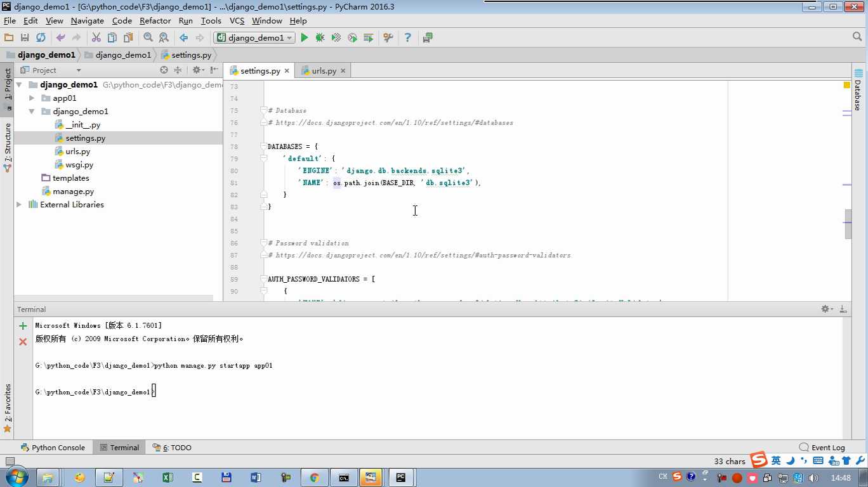868x487 pixels.
Task: Start debugging with the bug icon
Action: (x=320, y=38)
